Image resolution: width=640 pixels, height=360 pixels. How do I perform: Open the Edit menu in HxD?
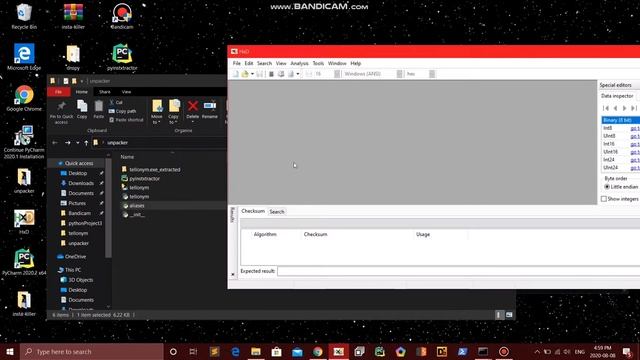249,63
